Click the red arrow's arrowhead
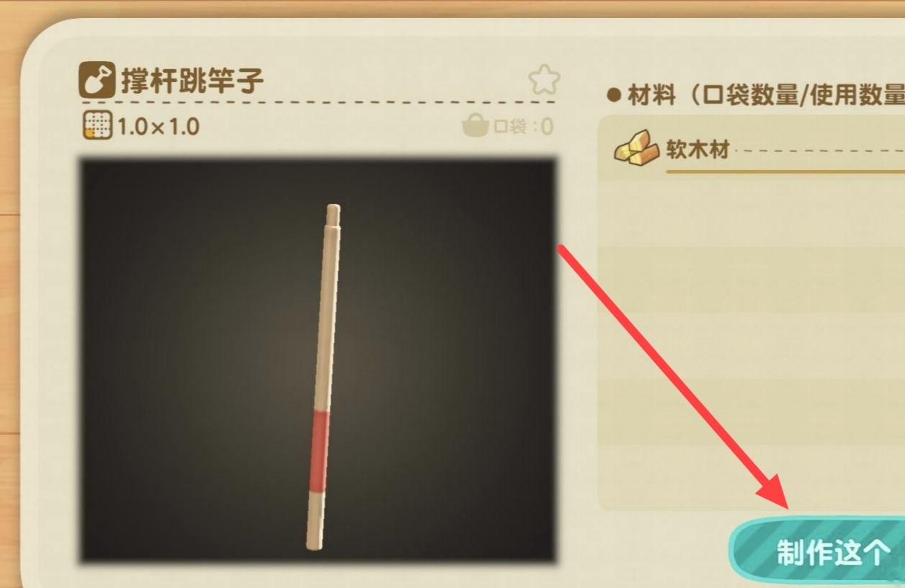The width and height of the screenshot is (905, 588). pos(775,494)
